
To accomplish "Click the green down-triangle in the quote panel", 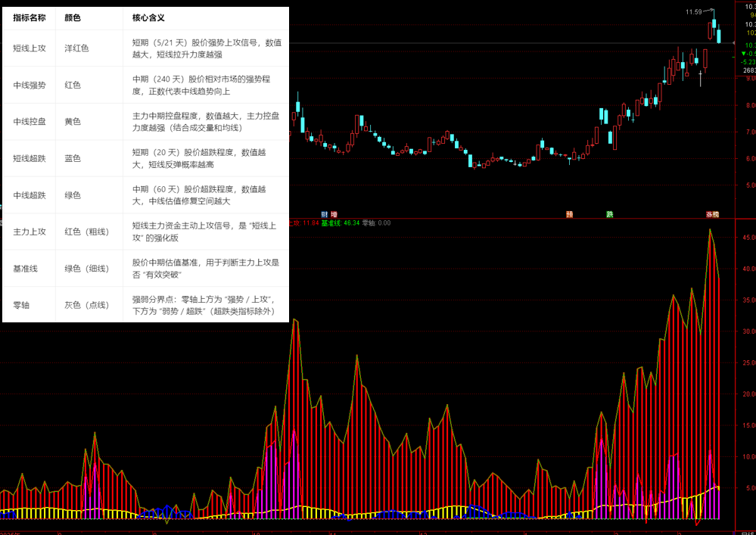I will (743, 54).
